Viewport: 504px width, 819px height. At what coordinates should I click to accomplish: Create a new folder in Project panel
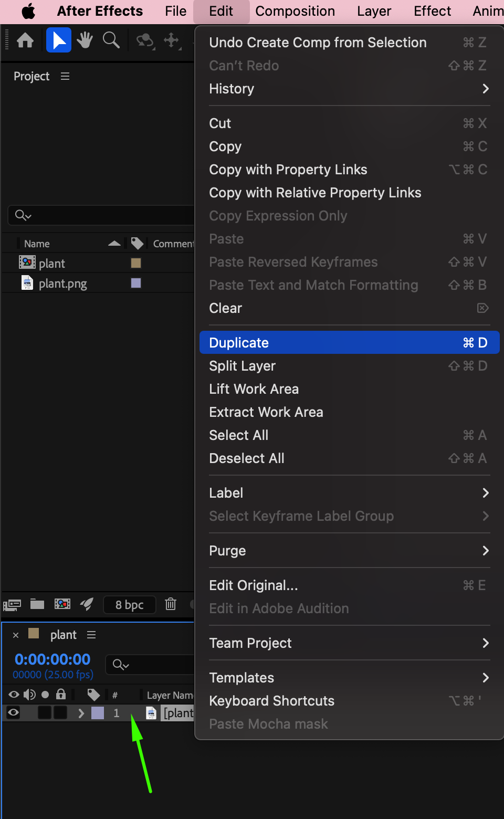(x=37, y=604)
